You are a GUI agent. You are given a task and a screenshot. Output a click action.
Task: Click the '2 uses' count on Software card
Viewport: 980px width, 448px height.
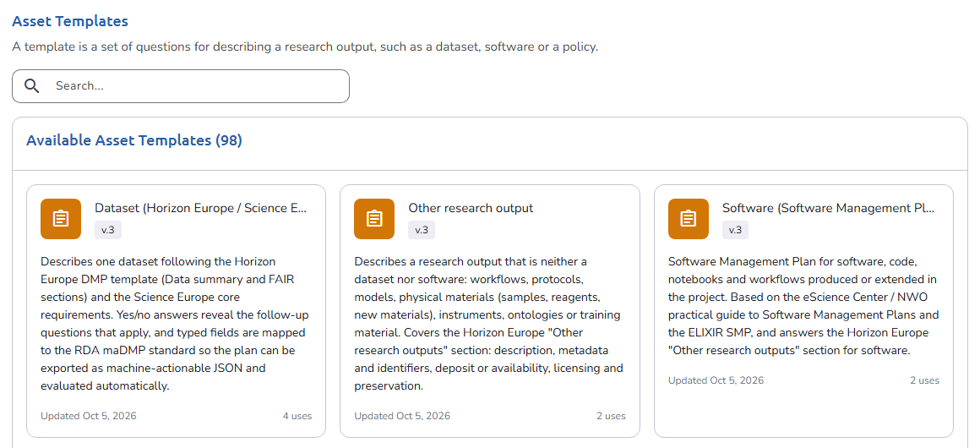[924, 380]
